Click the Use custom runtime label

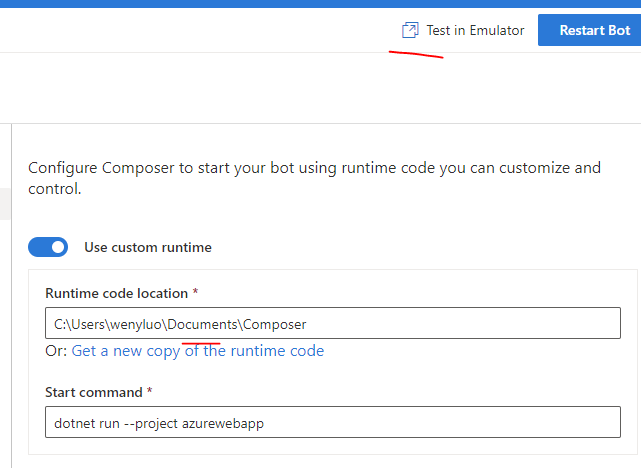[x=148, y=247]
